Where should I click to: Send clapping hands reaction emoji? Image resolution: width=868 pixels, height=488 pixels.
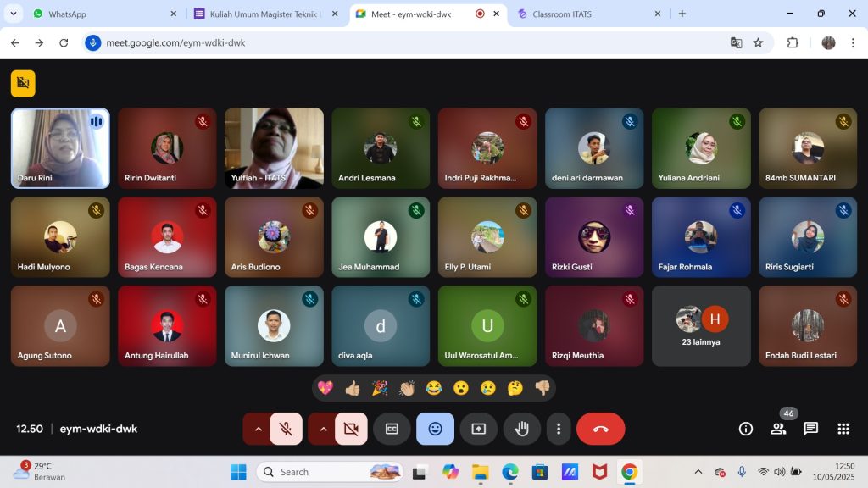407,388
